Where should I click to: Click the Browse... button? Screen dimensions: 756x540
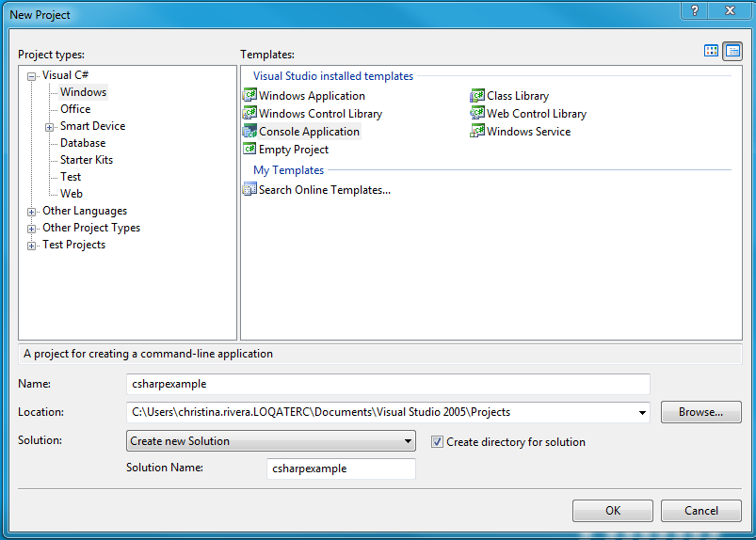pyautogui.click(x=700, y=412)
